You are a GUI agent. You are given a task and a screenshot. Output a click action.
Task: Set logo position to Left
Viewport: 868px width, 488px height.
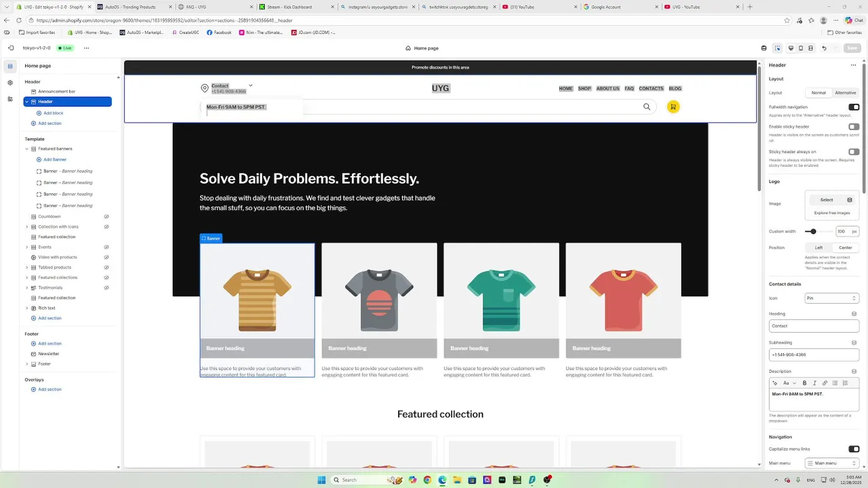click(818, 247)
